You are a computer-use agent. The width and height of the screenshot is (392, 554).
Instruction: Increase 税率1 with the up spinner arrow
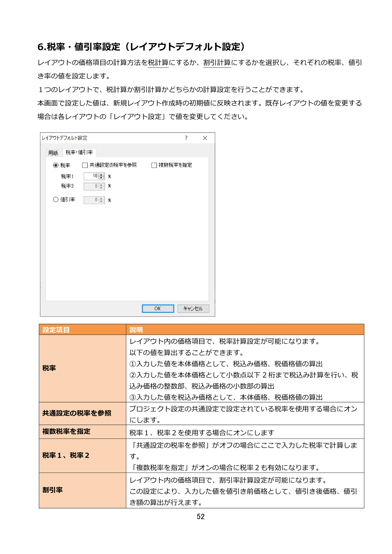(x=101, y=175)
